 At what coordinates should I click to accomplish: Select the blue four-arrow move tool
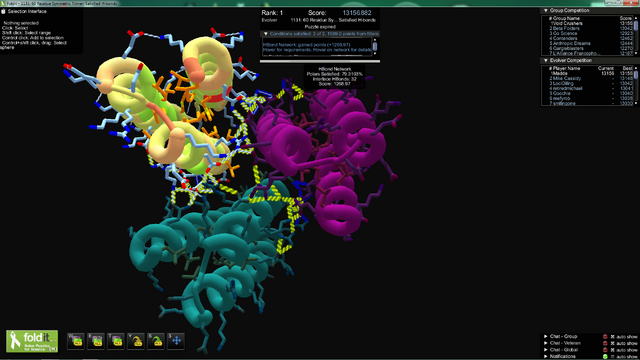176,341
